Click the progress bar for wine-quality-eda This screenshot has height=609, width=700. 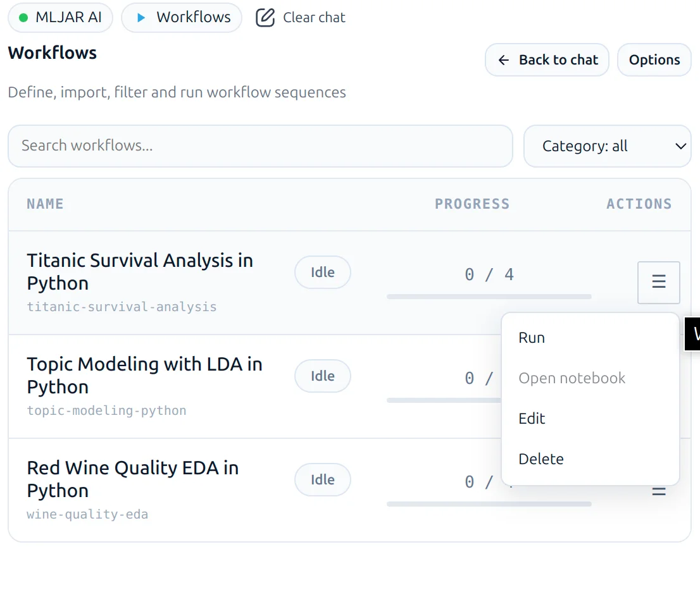489,504
